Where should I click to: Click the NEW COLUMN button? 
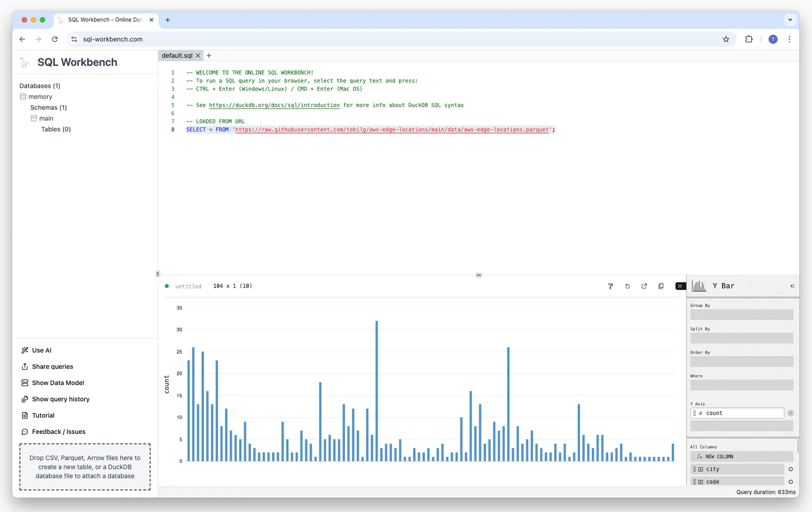point(741,457)
